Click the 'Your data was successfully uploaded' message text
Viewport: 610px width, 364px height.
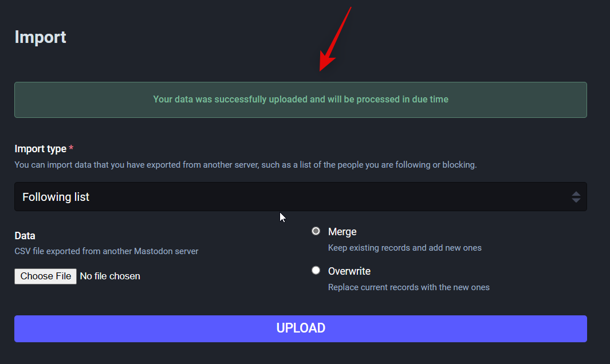click(300, 100)
